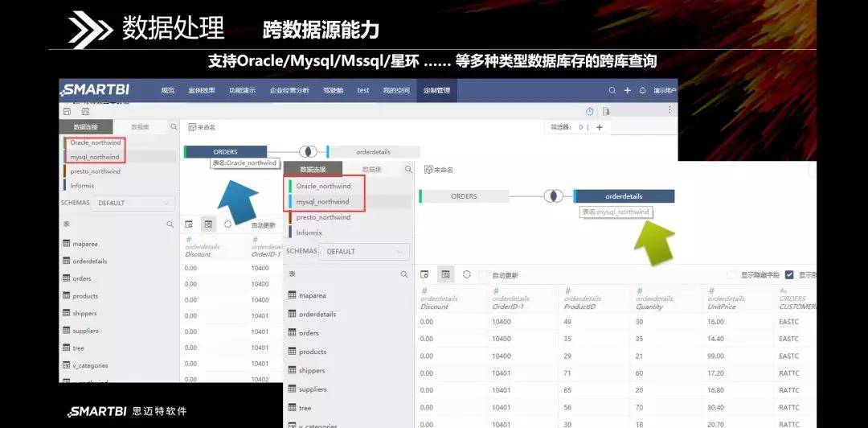Click highlighted table-view icon in back window toolbar
The width and height of the screenshot is (868, 428).
208,224
